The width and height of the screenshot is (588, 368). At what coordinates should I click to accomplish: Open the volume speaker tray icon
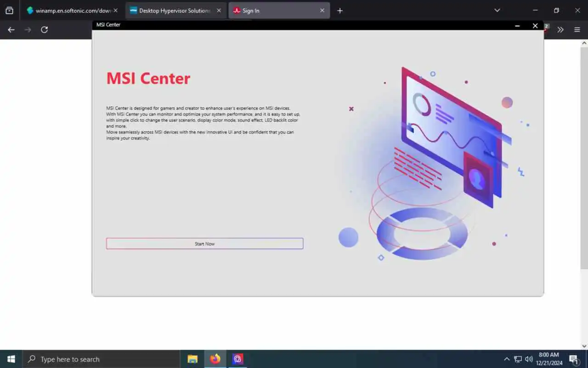(x=529, y=359)
